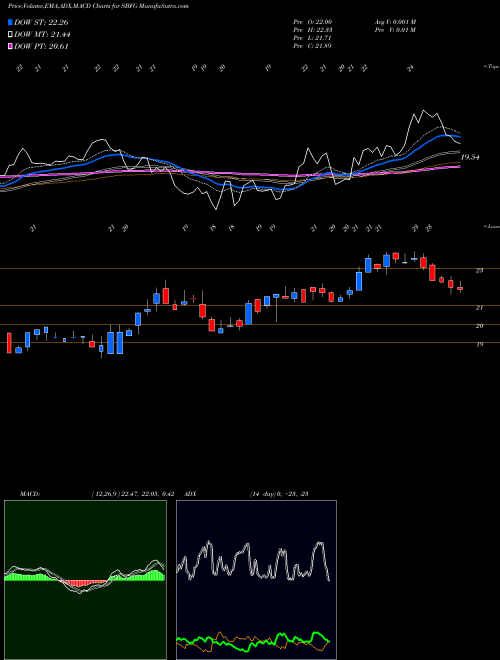This screenshot has height=660, width=500.
Task: Click the blue DOW ST legend swatch
Action: [11, 22]
